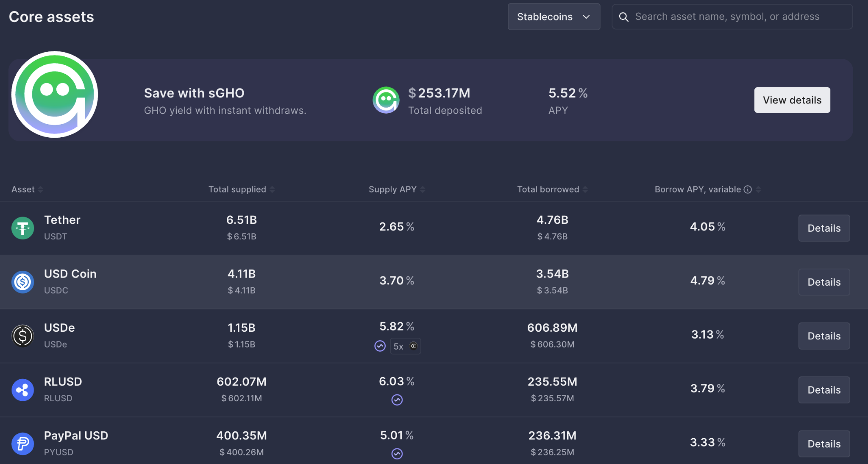868x464 pixels.
Task: Open Details for the Tether row
Action: [823, 228]
